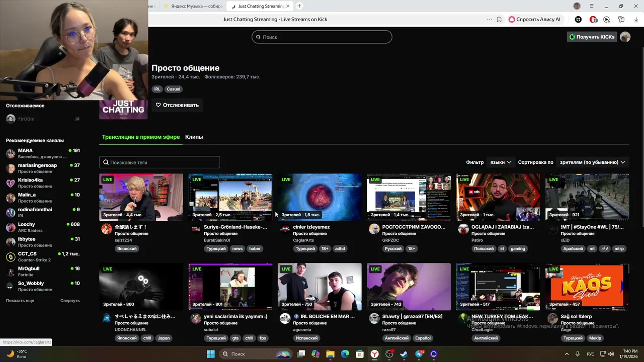Click Collapse under recommended channels
Viewport: 644px width, 362px height.
tap(70, 301)
